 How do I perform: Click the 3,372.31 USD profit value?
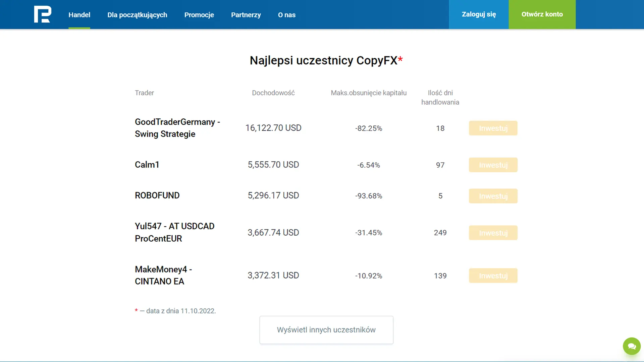(273, 275)
